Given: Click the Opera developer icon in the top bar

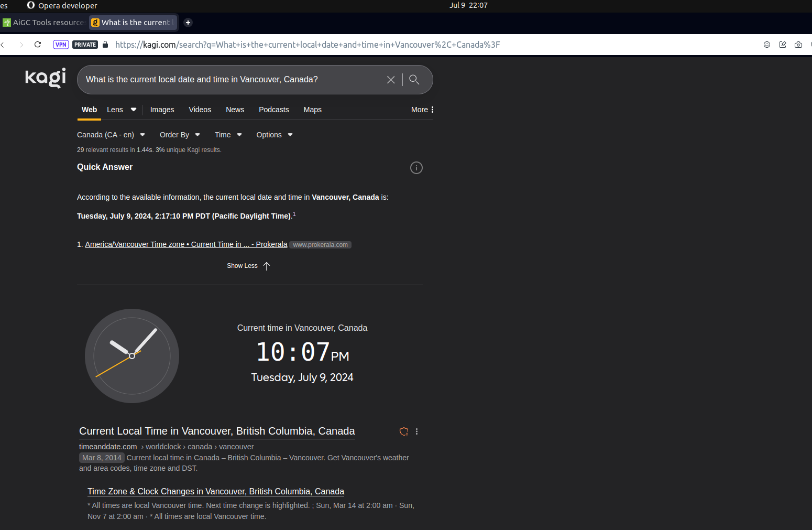Looking at the screenshot, I should coord(31,5).
